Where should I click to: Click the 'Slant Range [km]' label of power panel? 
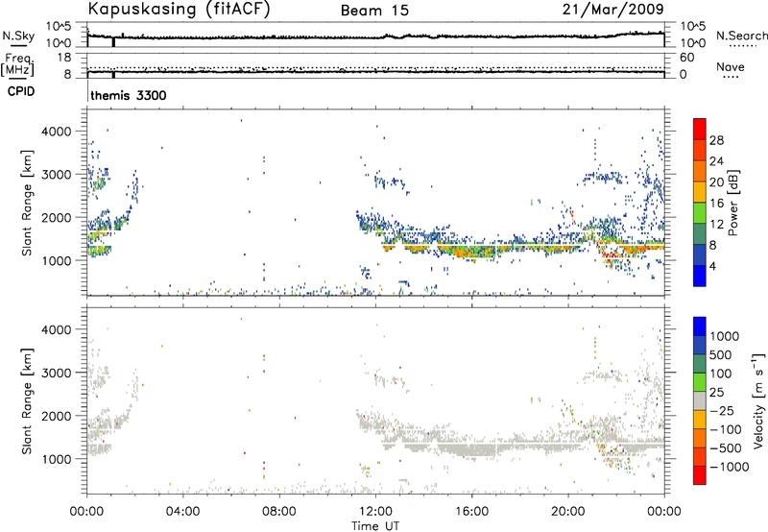point(27,203)
